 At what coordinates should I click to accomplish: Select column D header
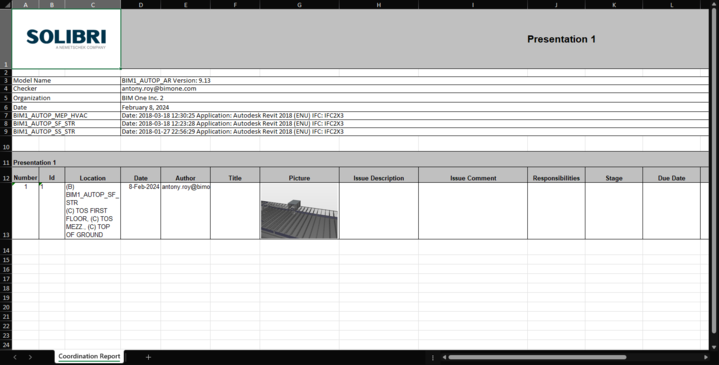tap(140, 5)
